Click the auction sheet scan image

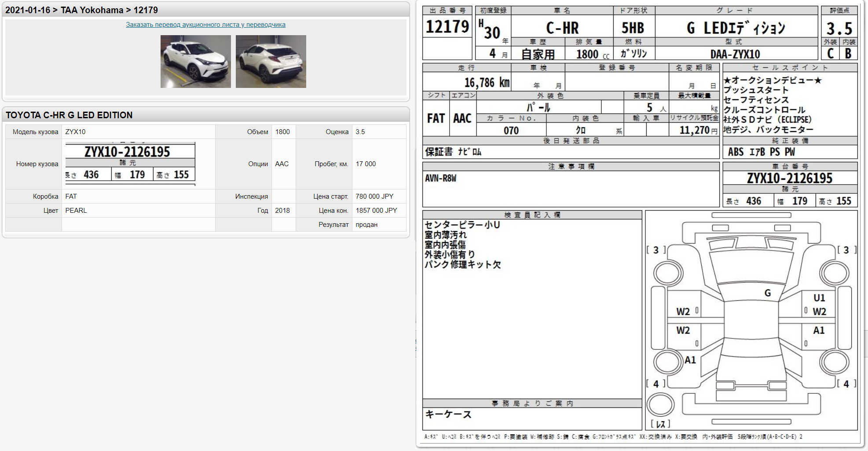(x=640, y=224)
